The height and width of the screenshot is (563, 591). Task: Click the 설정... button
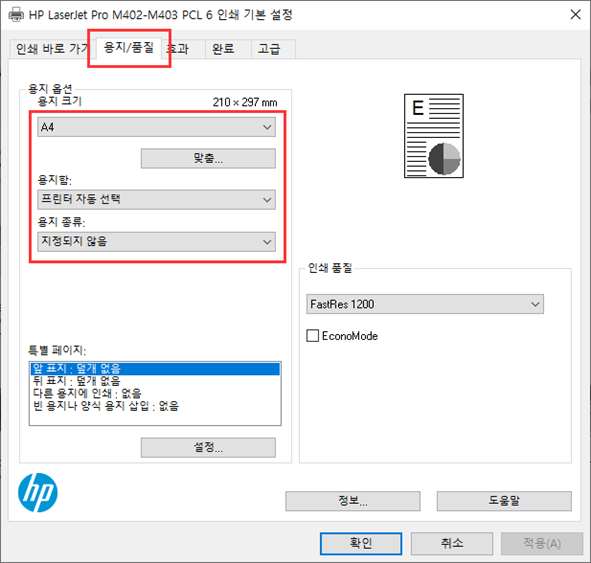coord(208,447)
